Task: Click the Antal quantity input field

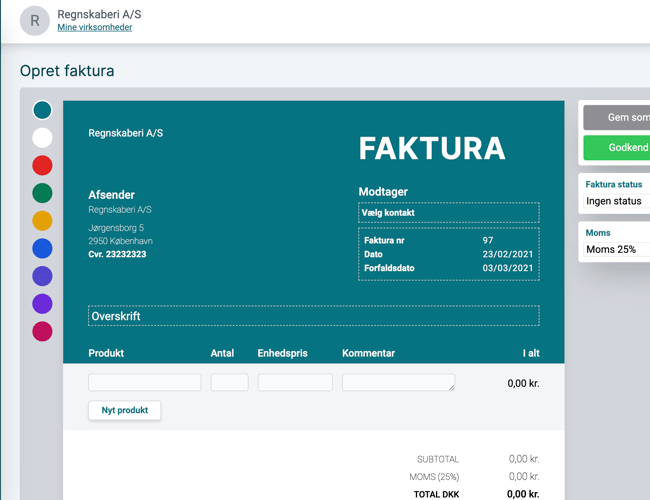Action: coord(229,383)
